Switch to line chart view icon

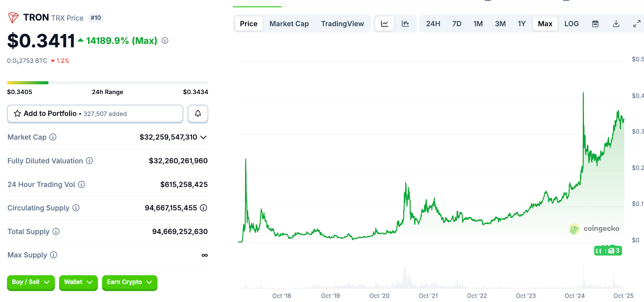click(384, 24)
